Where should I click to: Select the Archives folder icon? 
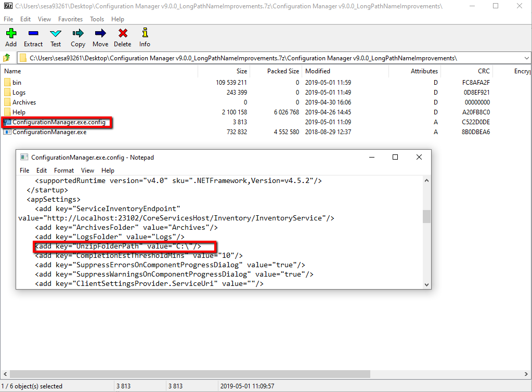click(7, 102)
